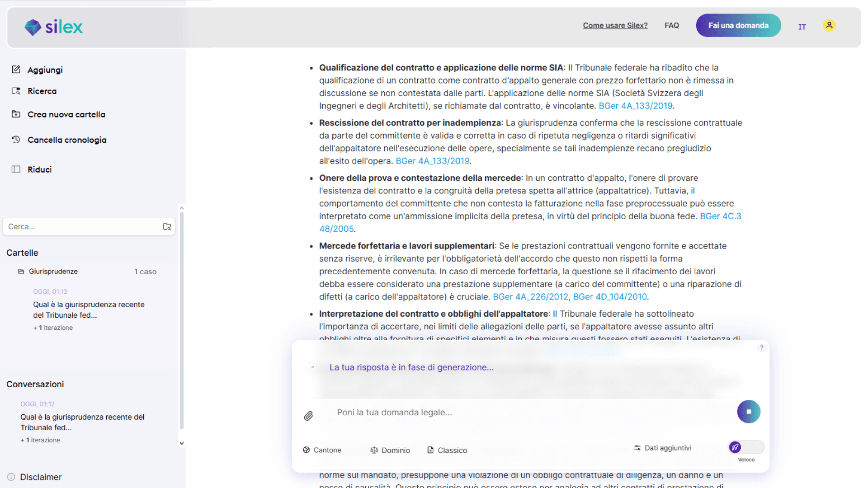Open the Classico mode selector
Image resolution: width=868 pixels, height=488 pixels.
point(447,450)
